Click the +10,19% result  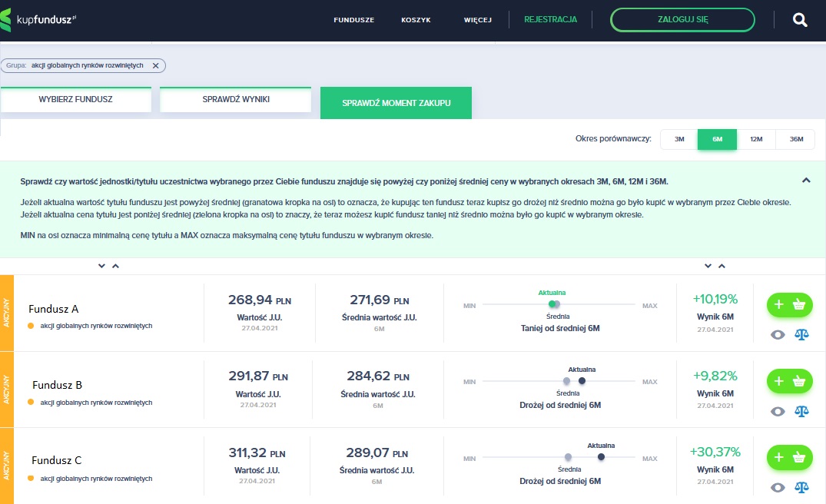pos(715,299)
